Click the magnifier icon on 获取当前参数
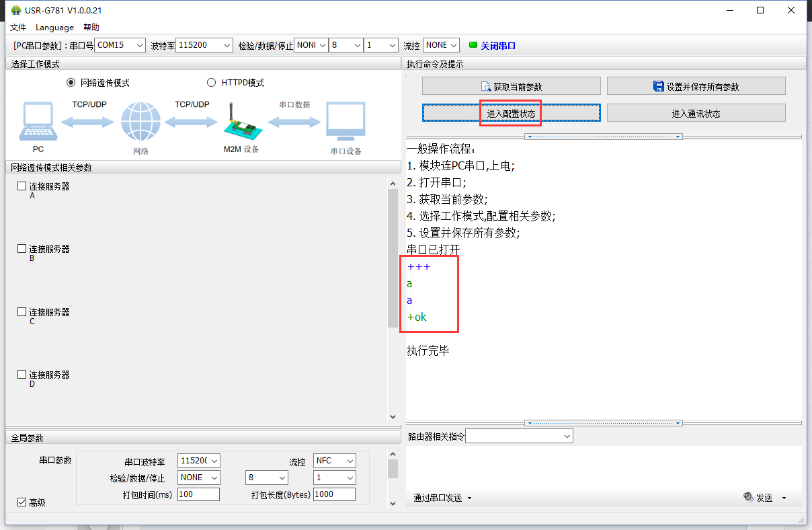Viewport: 812px width, 530px height. (485, 86)
